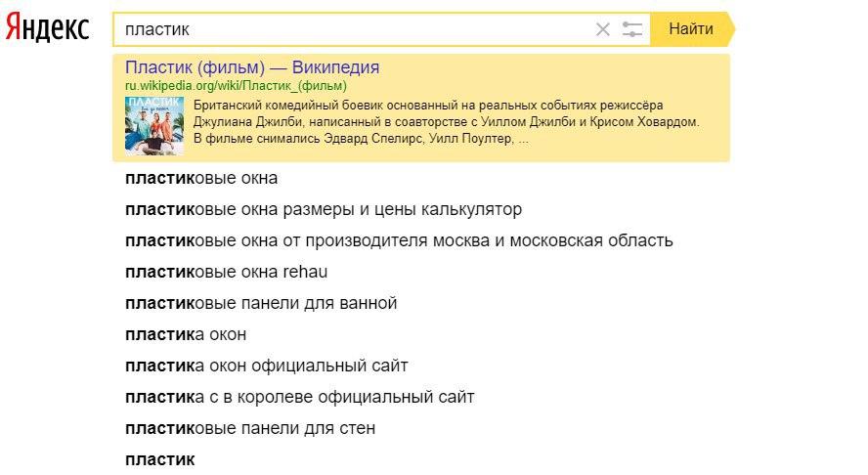
Task: Choose the plain 'пластик' suggestion
Action: click(x=160, y=458)
